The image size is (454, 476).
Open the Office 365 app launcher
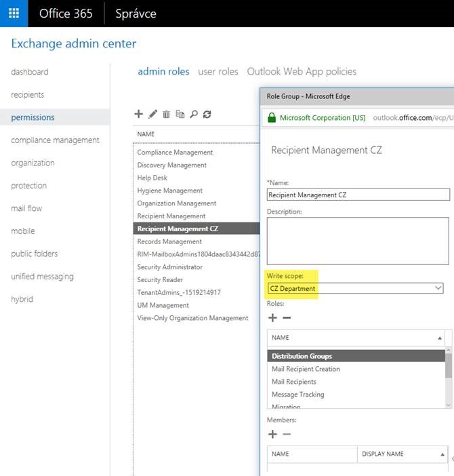pos(14,14)
